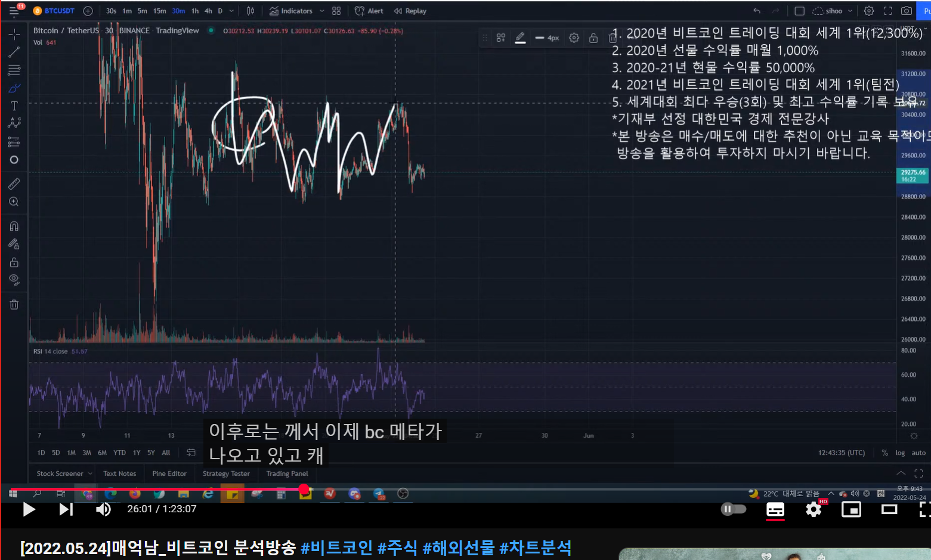Select the 1m timeframe
The width and height of the screenshot is (931, 560).
point(127,11)
